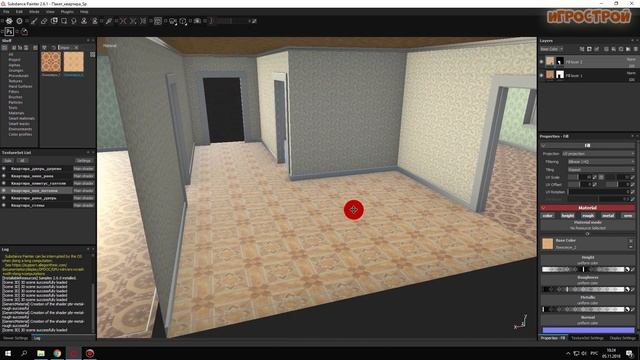Open the Windows Start menu
Image resolution: width=640 pixels, height=360 pixels.
tap(7, 353)
